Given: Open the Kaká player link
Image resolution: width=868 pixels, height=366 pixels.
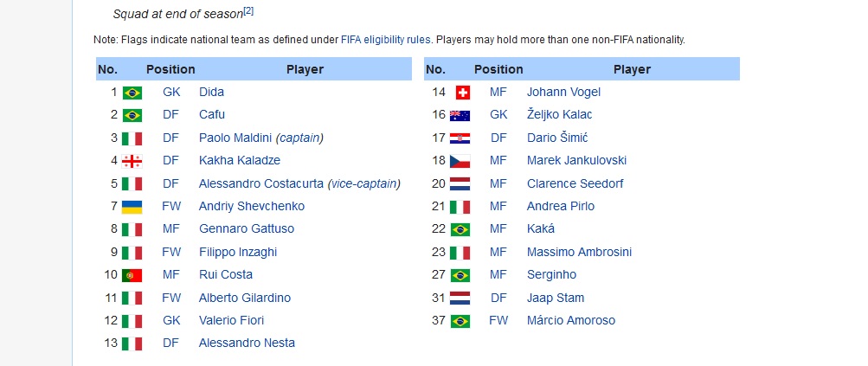Looking at the screenshot, I should tap(540, 228).
